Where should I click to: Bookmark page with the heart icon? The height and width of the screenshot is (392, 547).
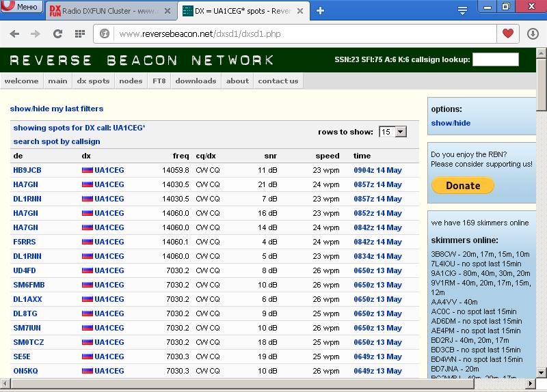pos(507,33)
